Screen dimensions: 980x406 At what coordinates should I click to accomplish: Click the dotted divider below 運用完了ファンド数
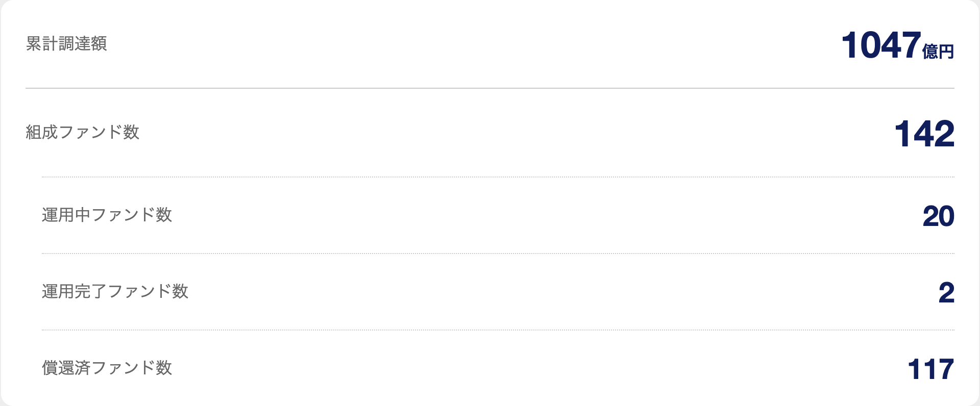point(498,330)
